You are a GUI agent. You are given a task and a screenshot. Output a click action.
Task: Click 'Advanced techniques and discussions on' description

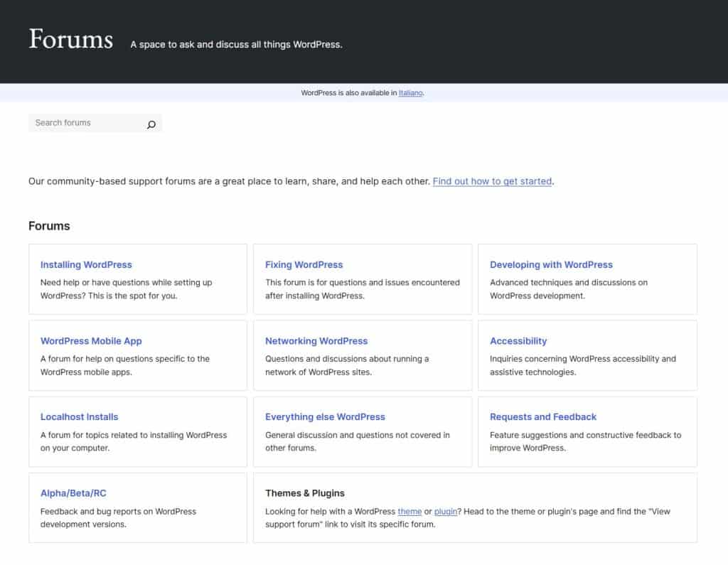click(568, 282)
